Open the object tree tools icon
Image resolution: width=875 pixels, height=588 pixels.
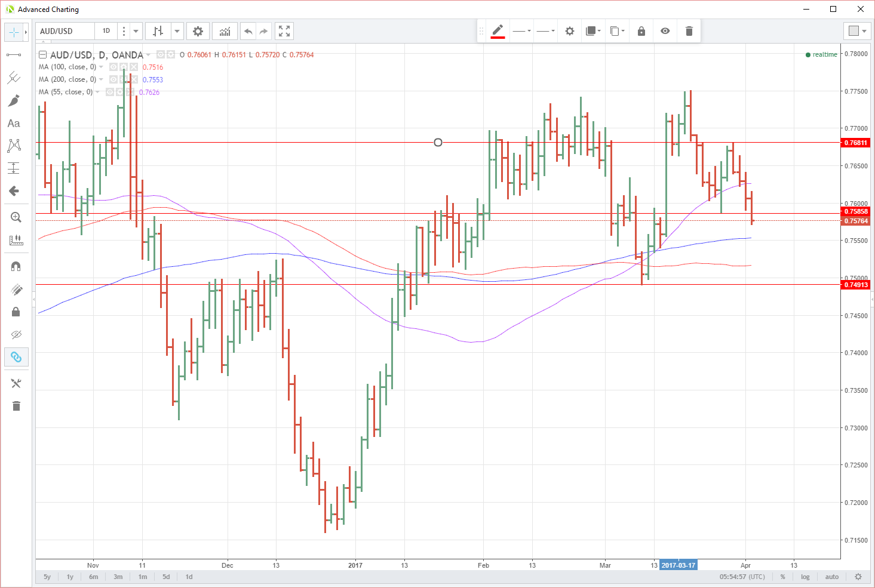pos(16,383)
